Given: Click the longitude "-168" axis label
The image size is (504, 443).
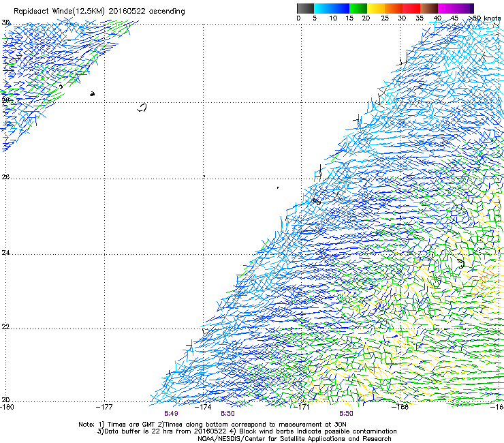Looking at the screenshot, I should pos(400,407).
